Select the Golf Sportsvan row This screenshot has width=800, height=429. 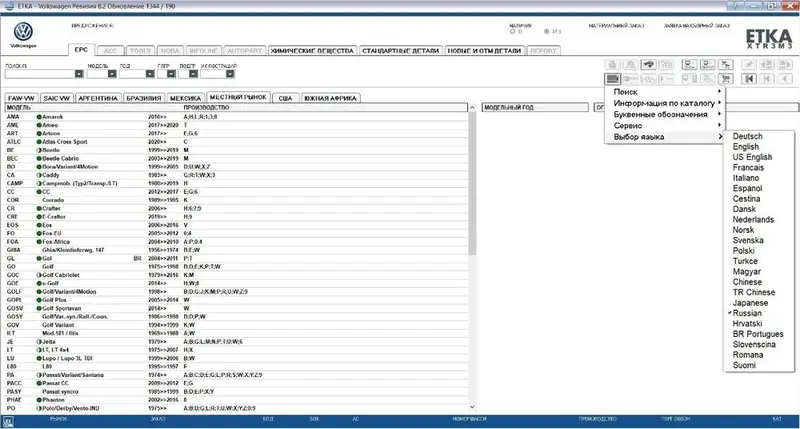236,308
